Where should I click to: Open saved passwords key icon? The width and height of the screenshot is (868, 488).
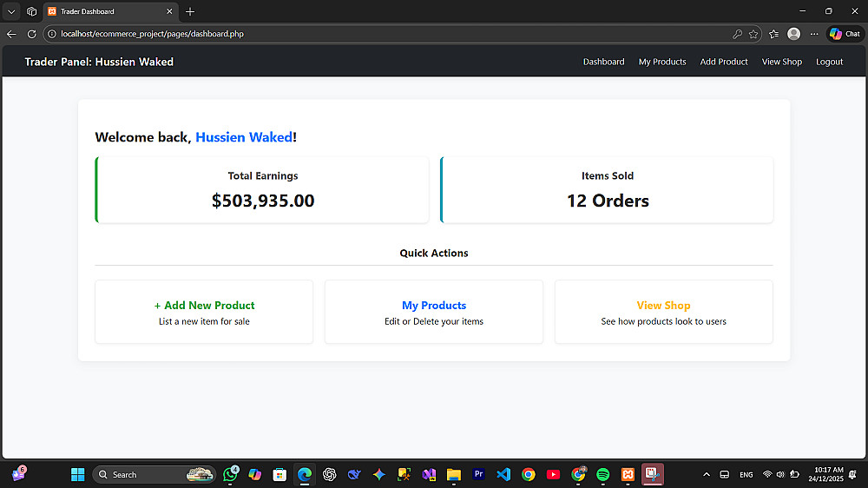point(737,34)
